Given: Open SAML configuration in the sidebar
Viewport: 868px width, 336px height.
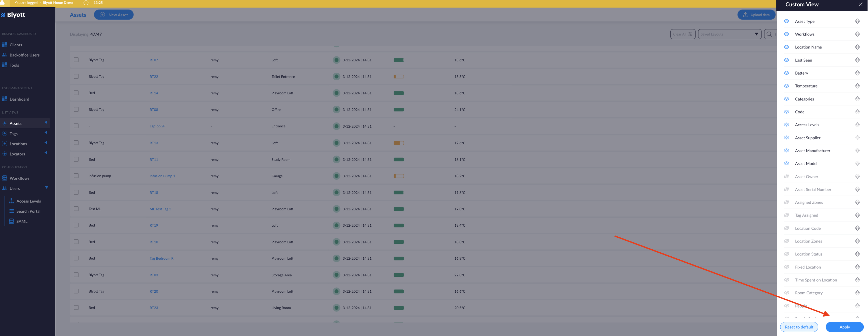Looking at the screenshot, I should tap(21, 221).
